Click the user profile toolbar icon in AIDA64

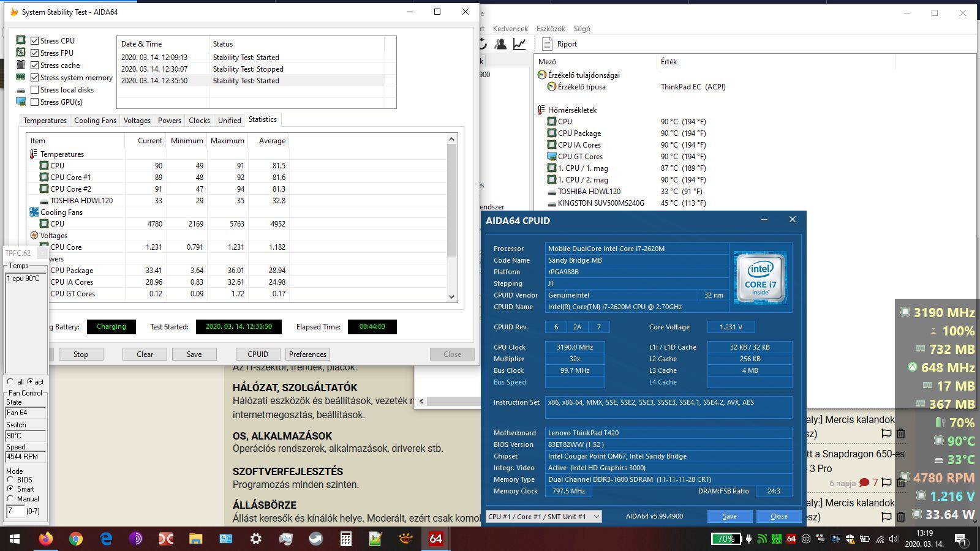click(x=500, y=44)
